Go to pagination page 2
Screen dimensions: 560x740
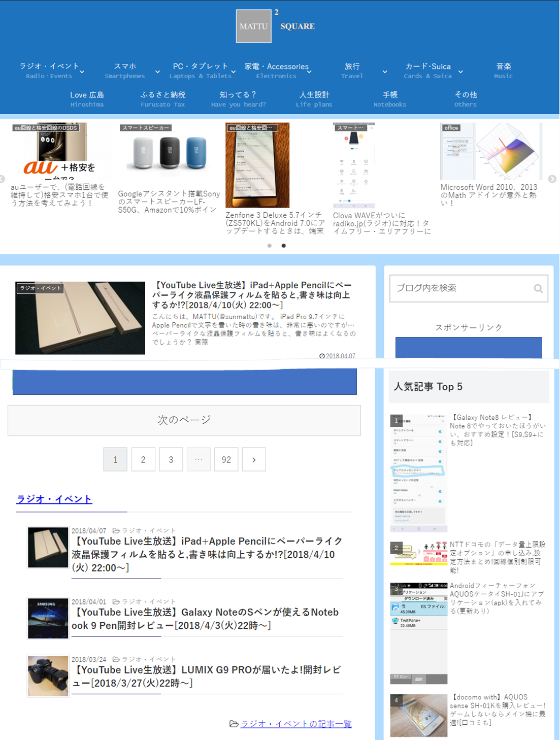(x=143, y=459)
